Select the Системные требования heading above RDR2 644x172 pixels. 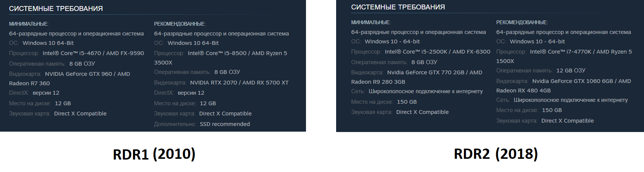pyautogui.click(x=398, y=7)
